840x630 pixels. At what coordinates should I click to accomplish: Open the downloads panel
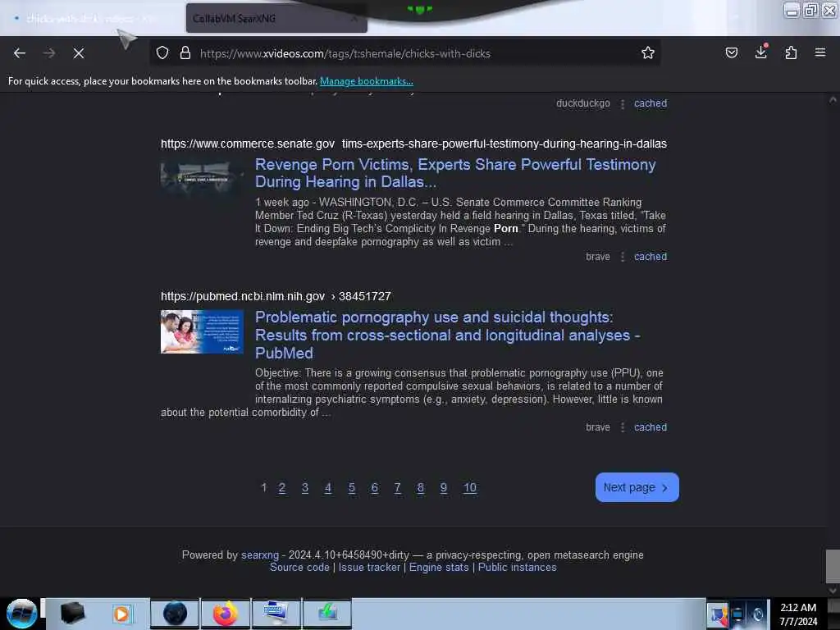[x=761, y=52]
